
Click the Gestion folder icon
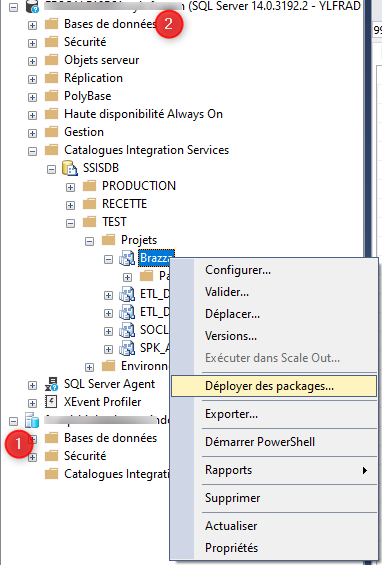(x=52, y=132)
